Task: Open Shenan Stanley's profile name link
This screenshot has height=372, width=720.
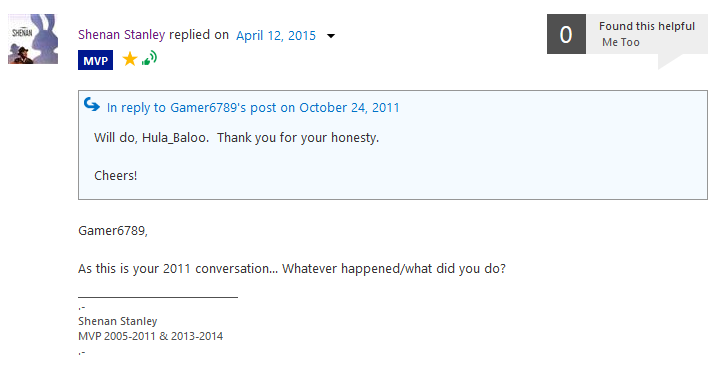Action: click(x=121, y=35)
